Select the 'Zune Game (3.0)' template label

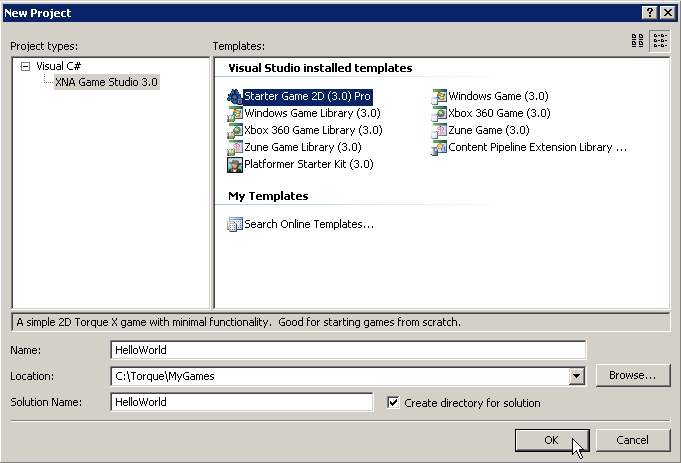click(x=489, y=130)
